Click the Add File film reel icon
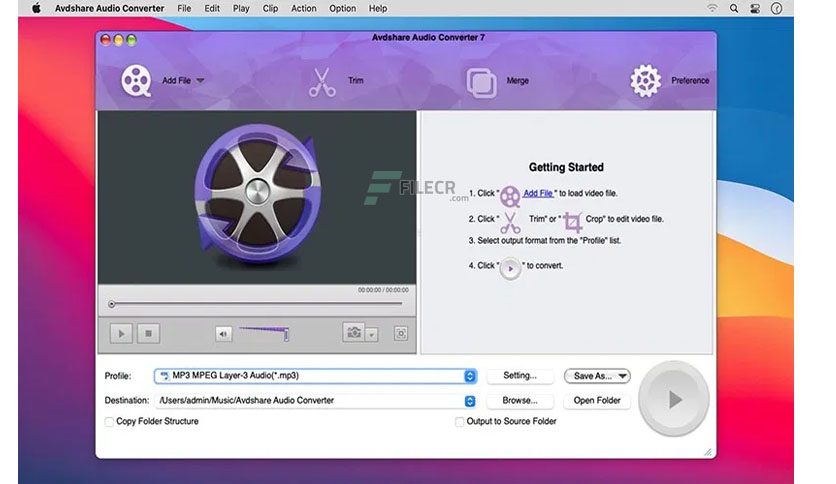This screenshot has height=484, width=836. tap(136, 80)
